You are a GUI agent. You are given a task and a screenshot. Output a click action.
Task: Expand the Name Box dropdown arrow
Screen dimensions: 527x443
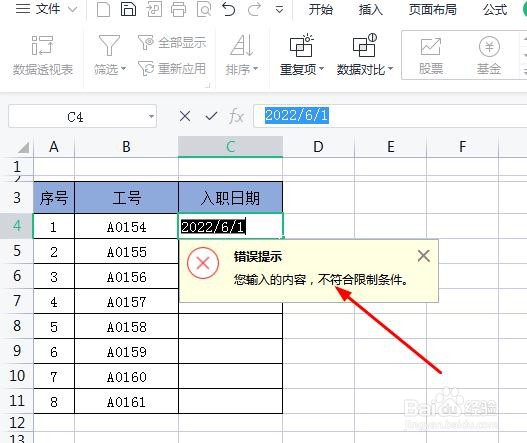pyautogui.click(x=151, y=117)
